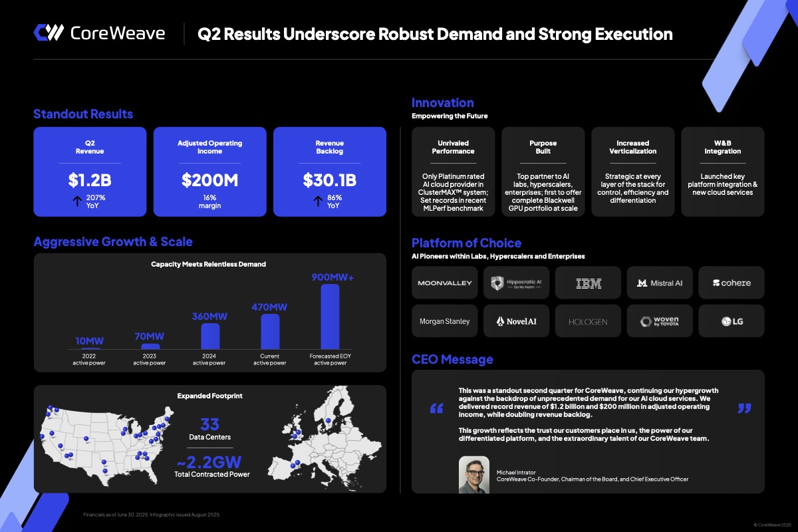798x532 pixels.
Task: Click the 'Aggressive Growth & Scale' heading
Action: (113, 241)
